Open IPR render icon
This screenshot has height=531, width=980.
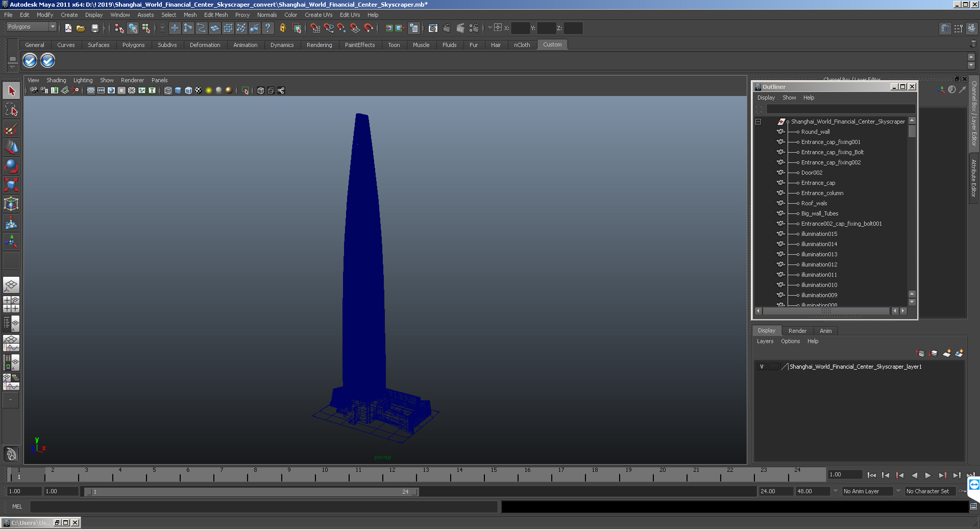[x=460, y=28]
